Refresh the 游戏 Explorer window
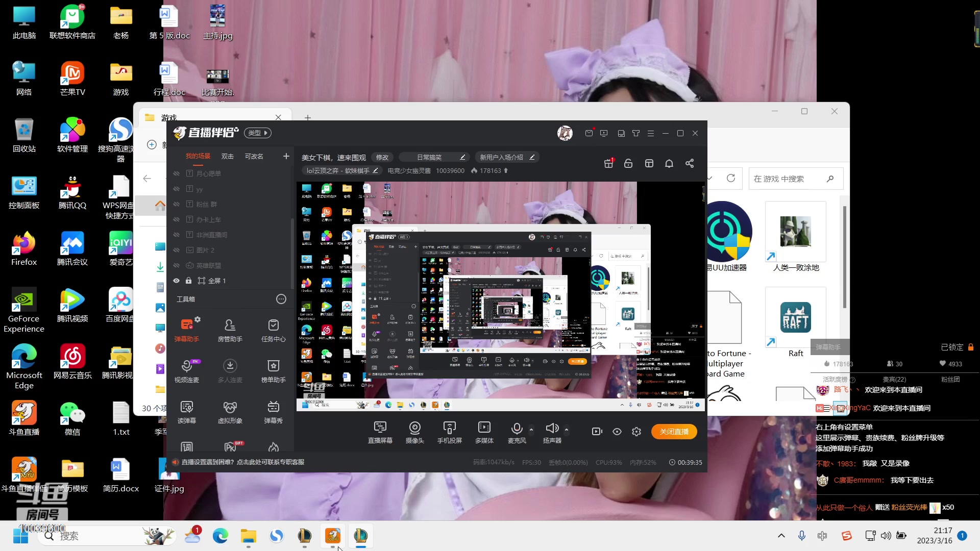The width and height of the screenshot is (980, 551). [731, 178]
